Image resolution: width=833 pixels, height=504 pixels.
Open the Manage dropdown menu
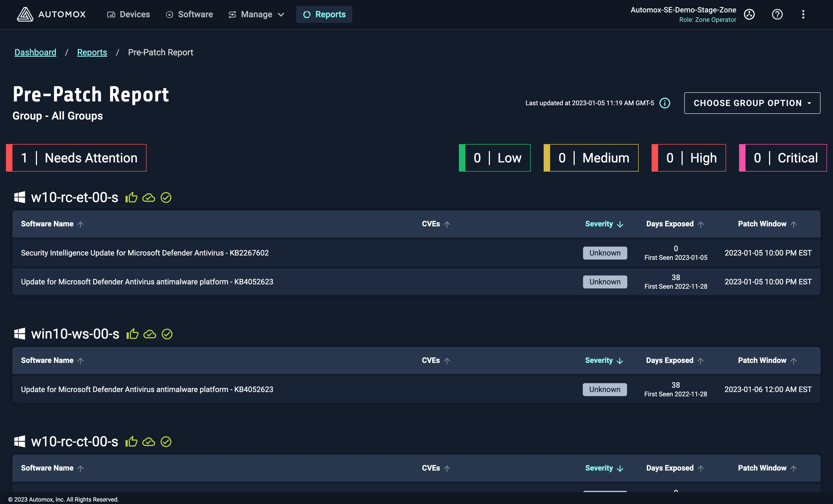pyautogui.click(x=256, y=14)
